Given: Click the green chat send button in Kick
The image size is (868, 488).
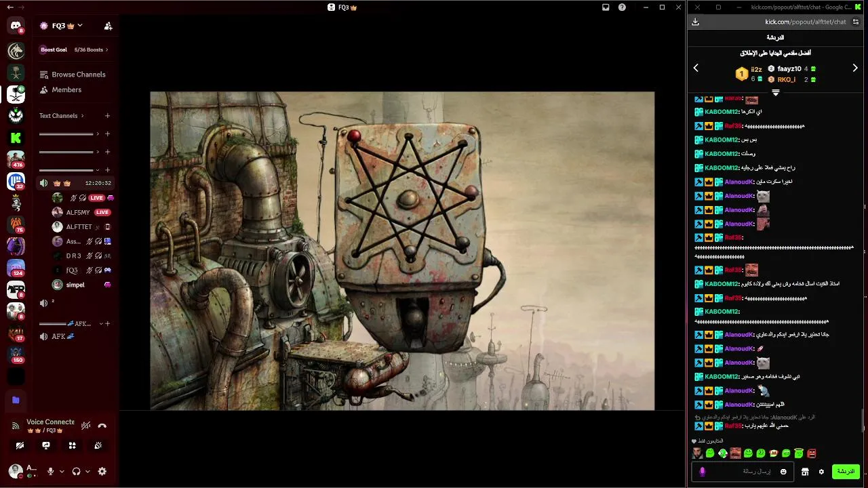Looking at the screenshot, I should point(846,471).
